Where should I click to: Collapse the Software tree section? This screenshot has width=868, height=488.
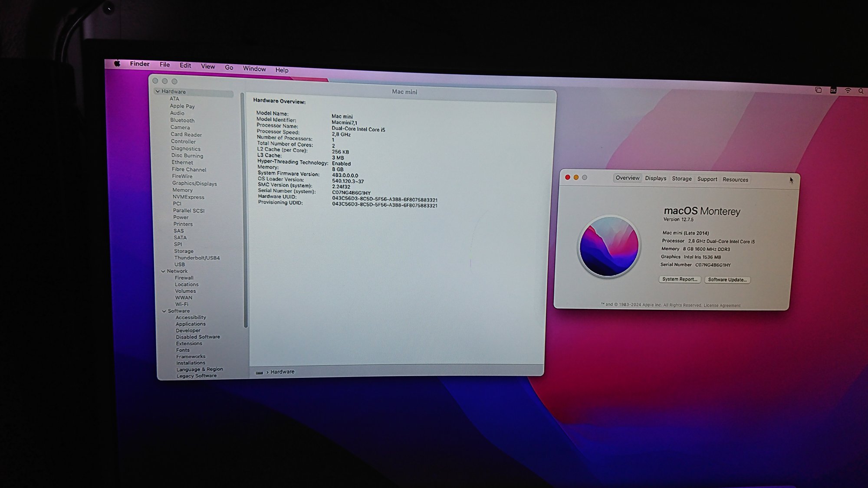click(x=164, y=311)
